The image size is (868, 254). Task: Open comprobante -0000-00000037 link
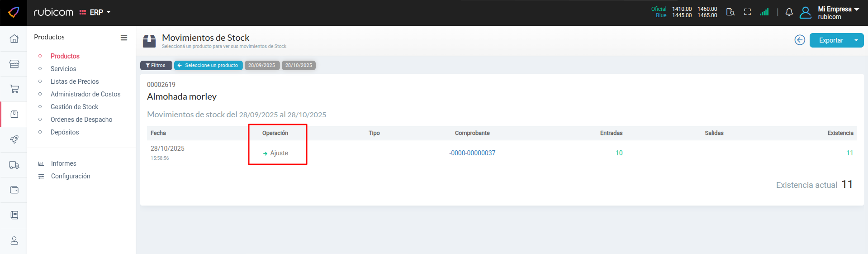(472, 153)
